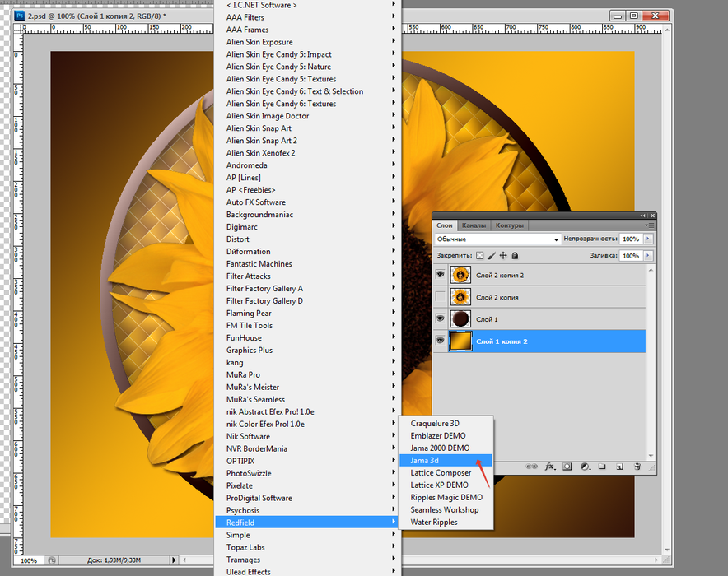Expand Topaz Labs submenu
The height and width of the screenshot is (576, 728).
(x=306, y=547)
